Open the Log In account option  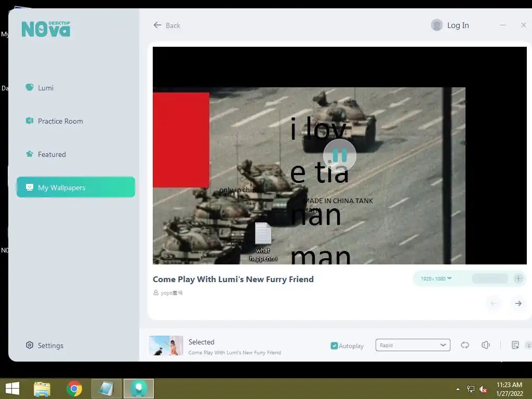(458, 25)
